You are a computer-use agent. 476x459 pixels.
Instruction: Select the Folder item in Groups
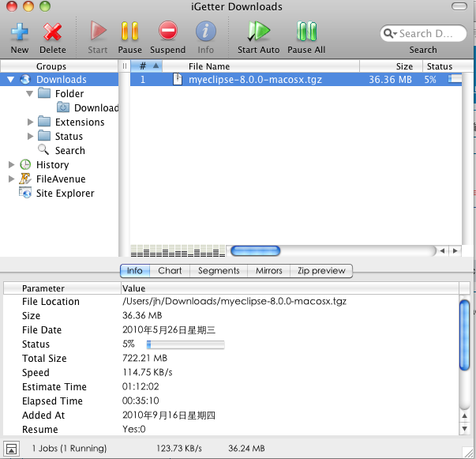tap(69, 93)
